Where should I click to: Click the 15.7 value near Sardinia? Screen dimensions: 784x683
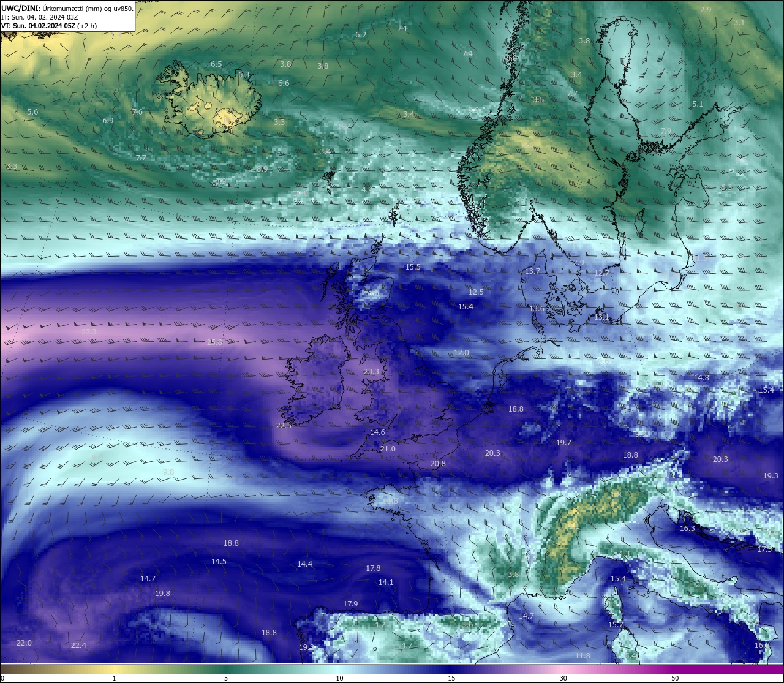(616, 624)
